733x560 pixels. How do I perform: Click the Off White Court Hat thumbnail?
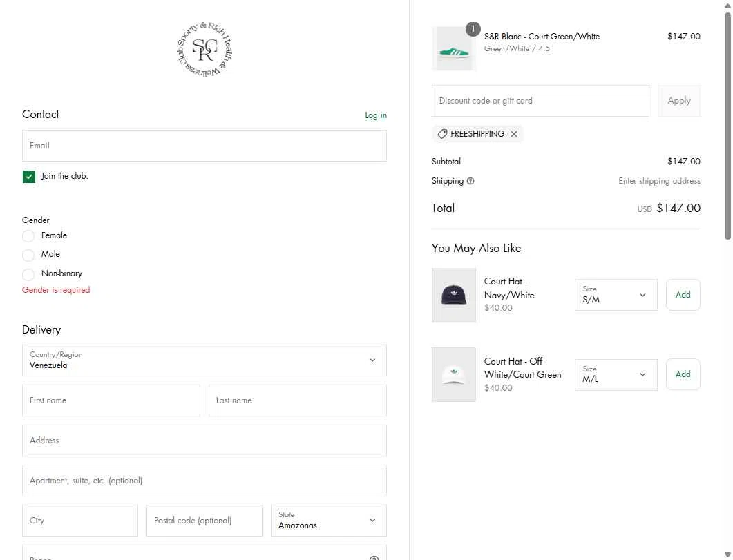pos(453,374)
